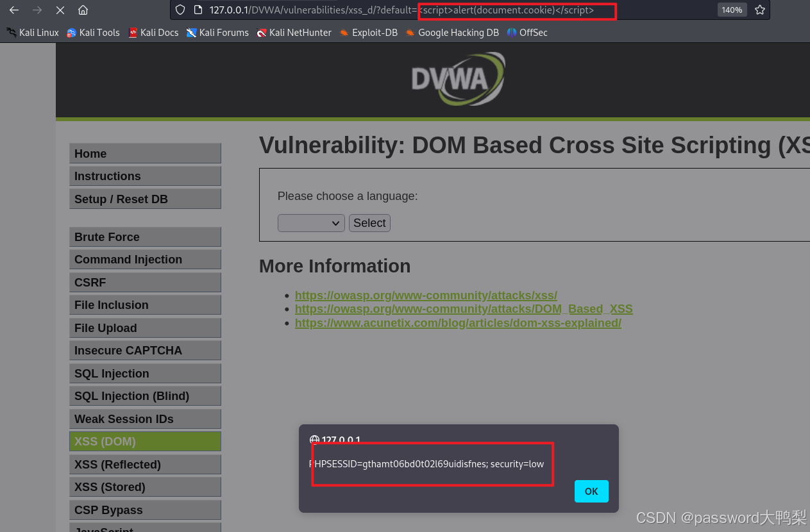Viewport: 810px width, 532px height.
Task: Open the Kali Forums bookmark
Action: point(217,32)
